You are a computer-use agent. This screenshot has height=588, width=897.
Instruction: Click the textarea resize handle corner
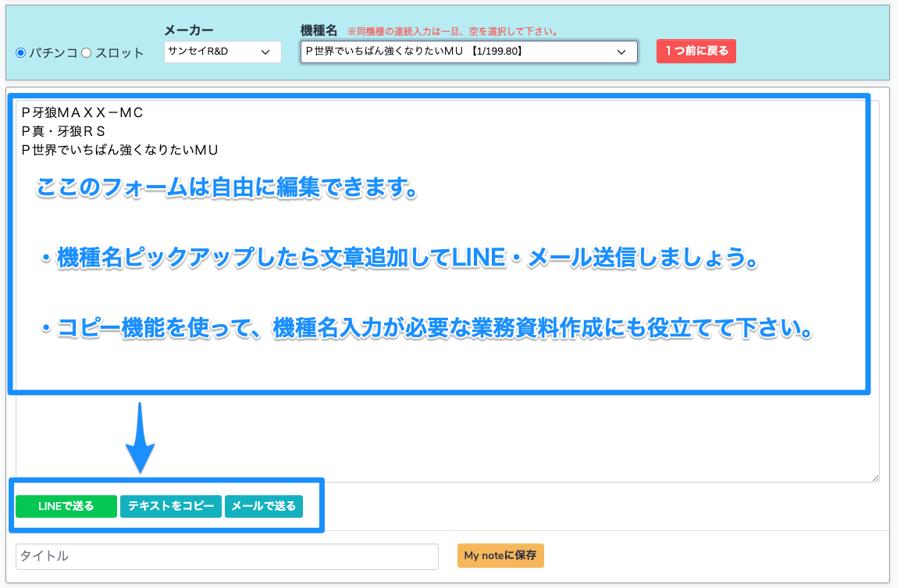click(875, 478)
